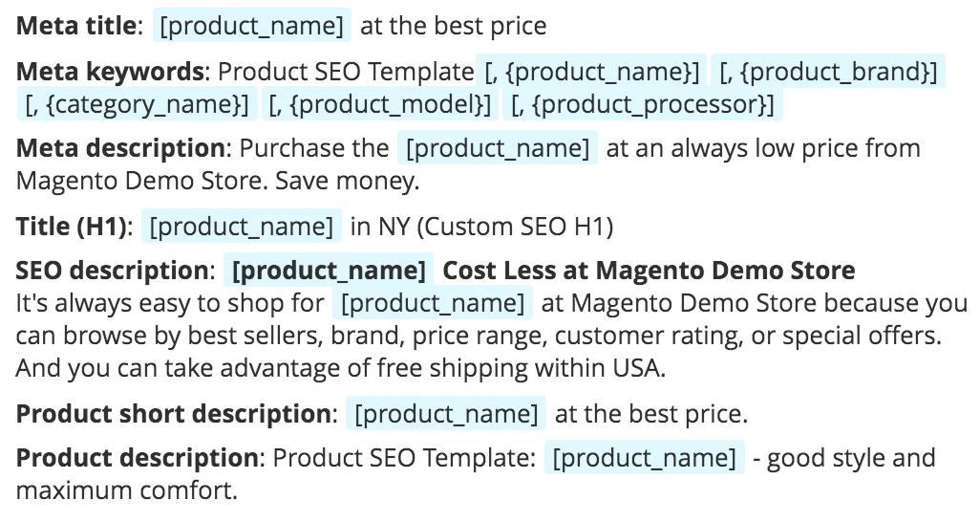The height and width of the screenshot is (522, 980).
Task: Select the [, {product_brand}] keyword variable
Action: [828, 72]
